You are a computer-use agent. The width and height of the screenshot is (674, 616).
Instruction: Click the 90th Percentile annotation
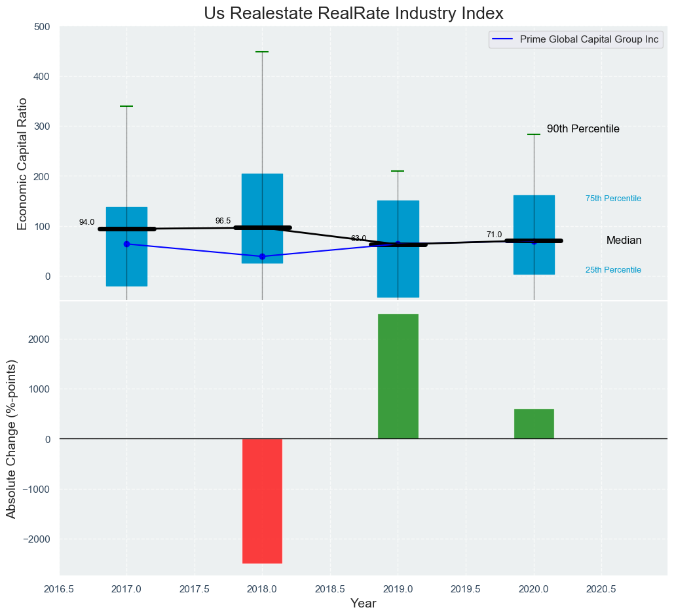click(x=583, y=129)
